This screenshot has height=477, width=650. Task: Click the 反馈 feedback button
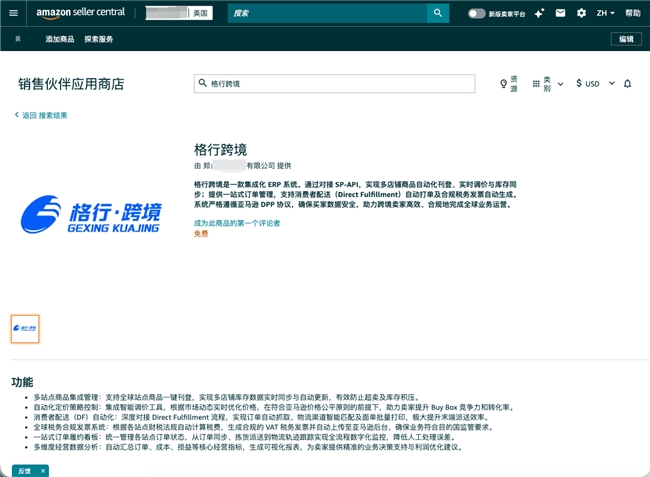(x=25, y=469)
